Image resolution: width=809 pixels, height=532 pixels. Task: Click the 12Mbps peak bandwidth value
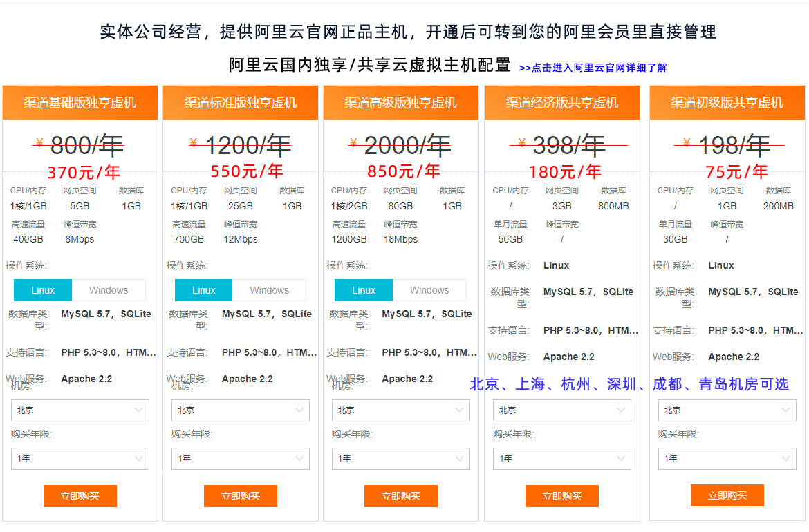click(241, 239)
